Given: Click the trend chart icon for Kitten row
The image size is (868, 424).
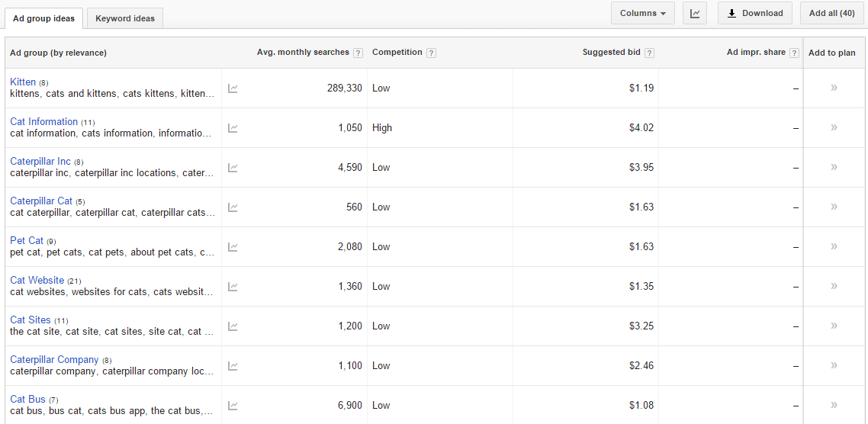Looking at the screenshot, I should click(233, 88).
